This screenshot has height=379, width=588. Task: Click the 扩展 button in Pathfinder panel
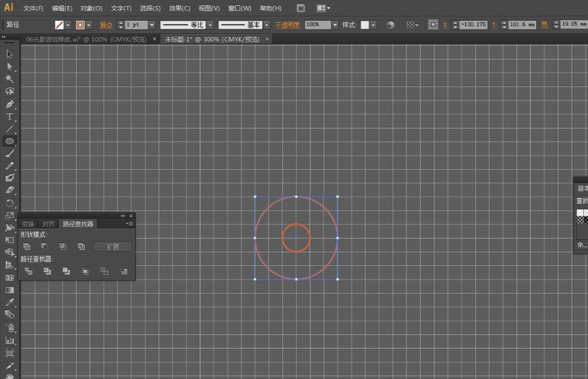tap(113, 247)
